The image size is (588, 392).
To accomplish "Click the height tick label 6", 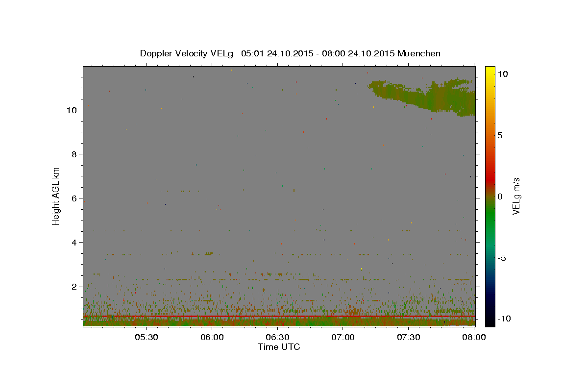I will click(74, 198).
